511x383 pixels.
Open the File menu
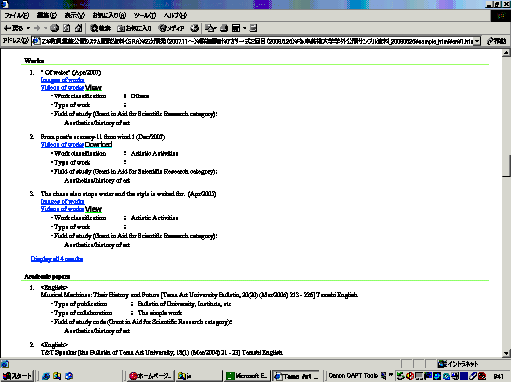coord(17,15)
